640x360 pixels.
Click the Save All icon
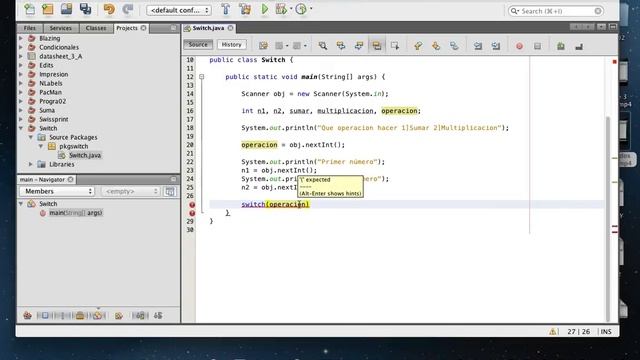pyautogui.click(x=85, y=9)
